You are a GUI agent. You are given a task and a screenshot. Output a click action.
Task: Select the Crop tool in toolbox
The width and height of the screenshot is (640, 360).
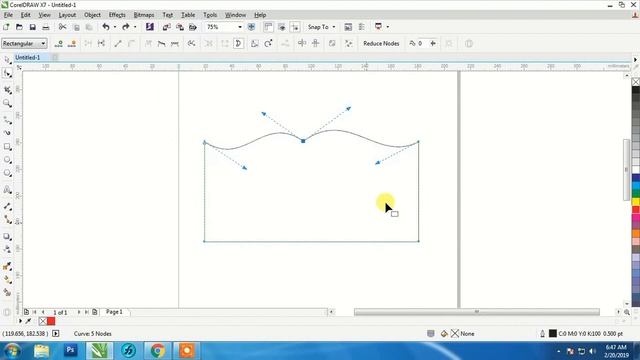[7, 90]
